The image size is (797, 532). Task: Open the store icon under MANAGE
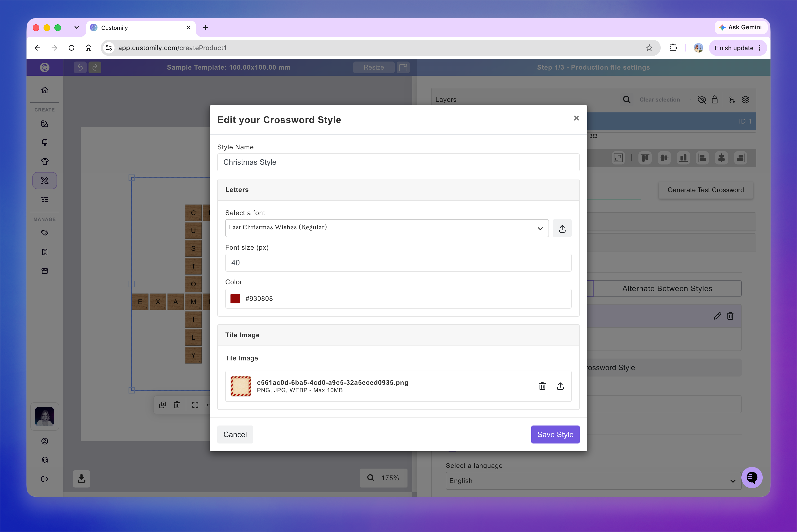(44, 271)
